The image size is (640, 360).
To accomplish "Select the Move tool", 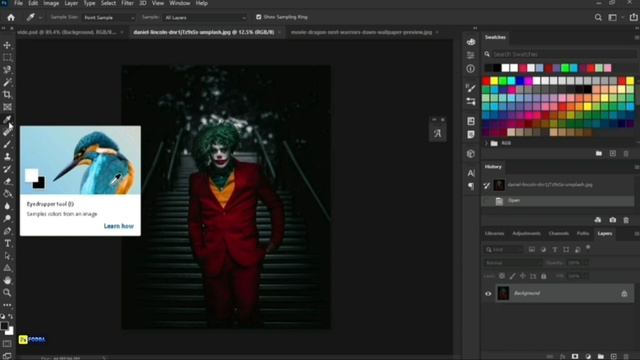I will coord(7,45).
